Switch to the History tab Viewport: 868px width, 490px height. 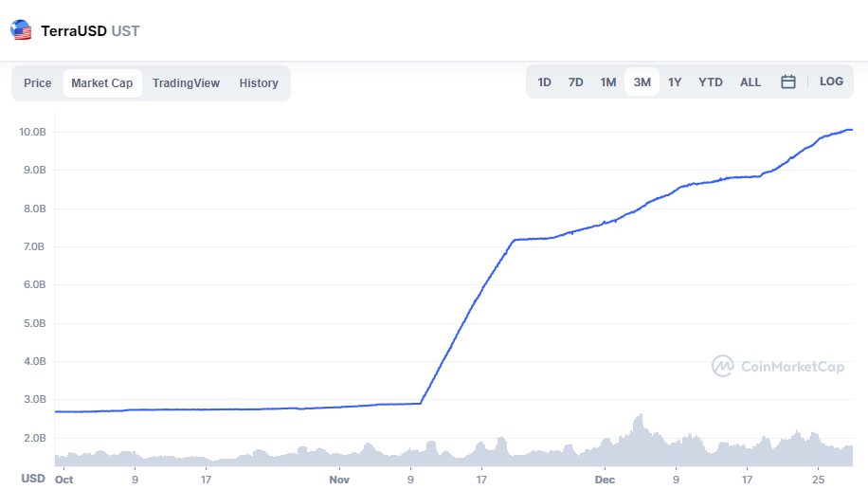pos(259,83)
